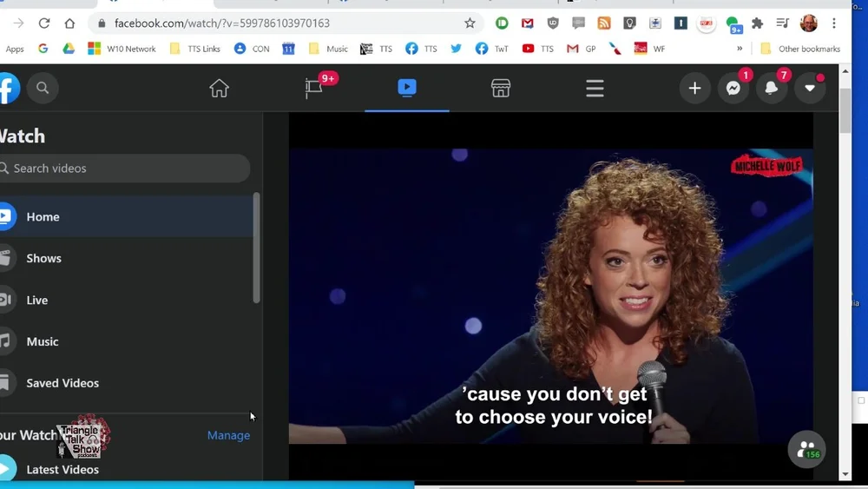Click the Michelle Wolf video player
The image size is (868, 489).
coord(551,295)
